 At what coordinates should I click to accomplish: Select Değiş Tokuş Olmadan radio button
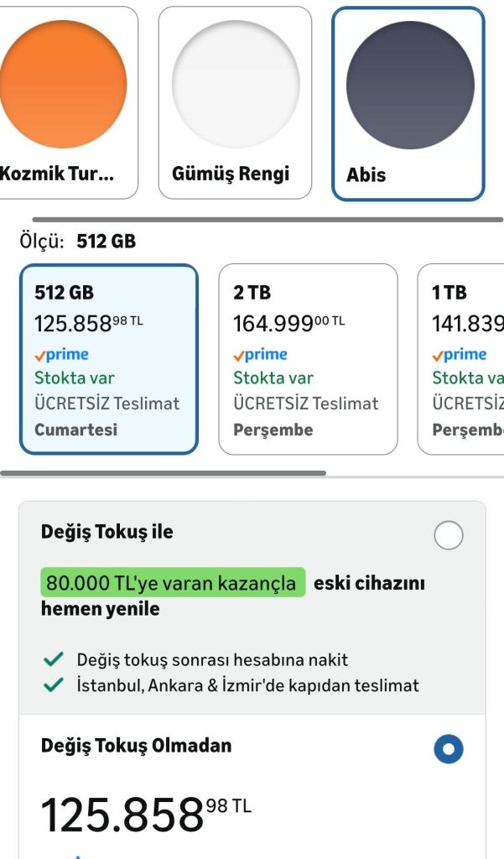449,749
